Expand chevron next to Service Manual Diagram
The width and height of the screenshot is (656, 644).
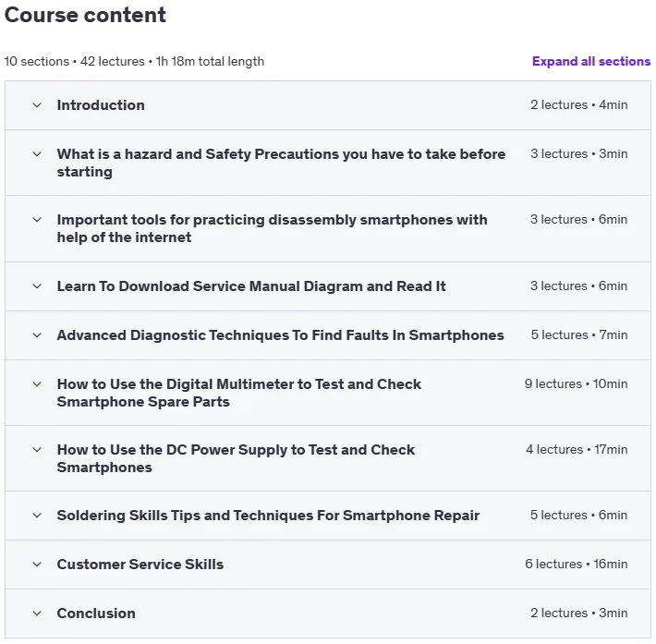37,286
